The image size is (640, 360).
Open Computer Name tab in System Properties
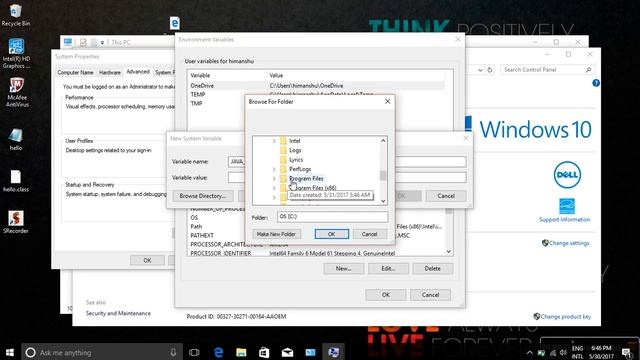pyautogui.click(x=75, y=72)
